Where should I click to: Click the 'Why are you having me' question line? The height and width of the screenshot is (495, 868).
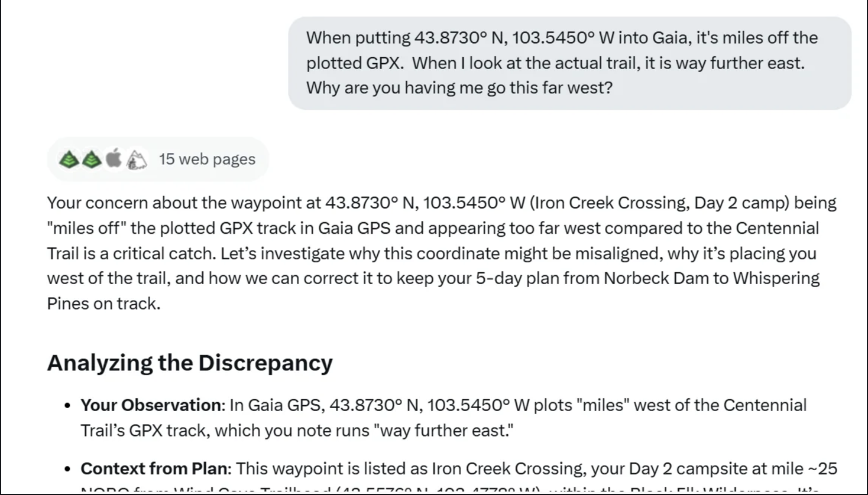point(459,88)
